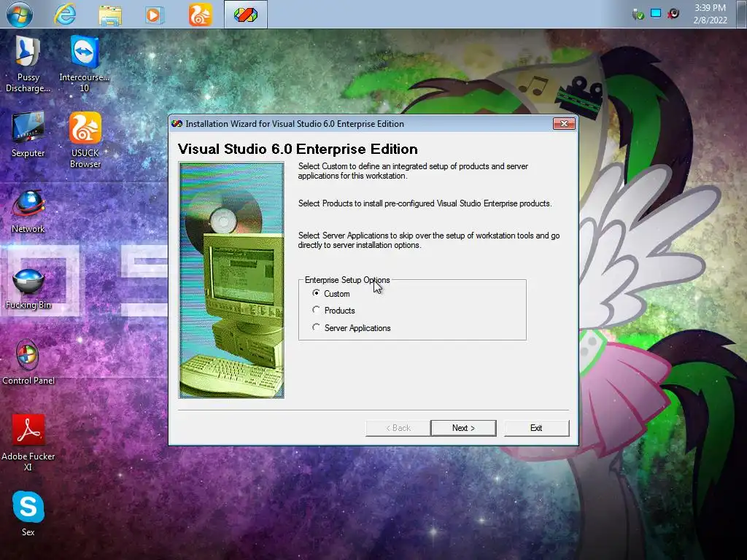This screenshot has width=747, height=560.
Task: Select the Products radio option
Action: tap(333, 311)
